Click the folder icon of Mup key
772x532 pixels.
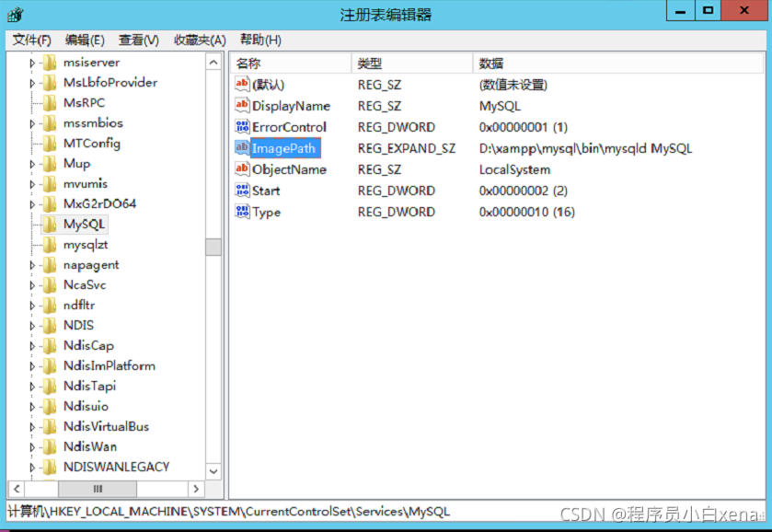click(50, 164)
